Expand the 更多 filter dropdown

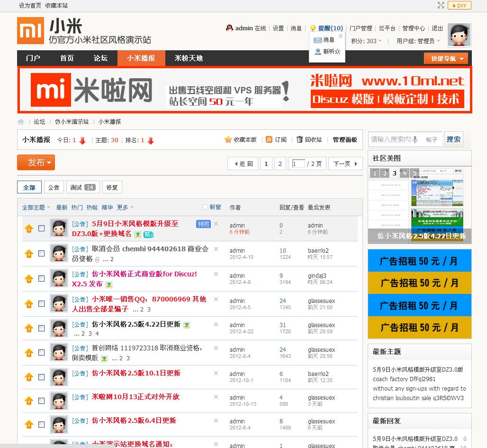pyautogui.click(x=125, y=207)
